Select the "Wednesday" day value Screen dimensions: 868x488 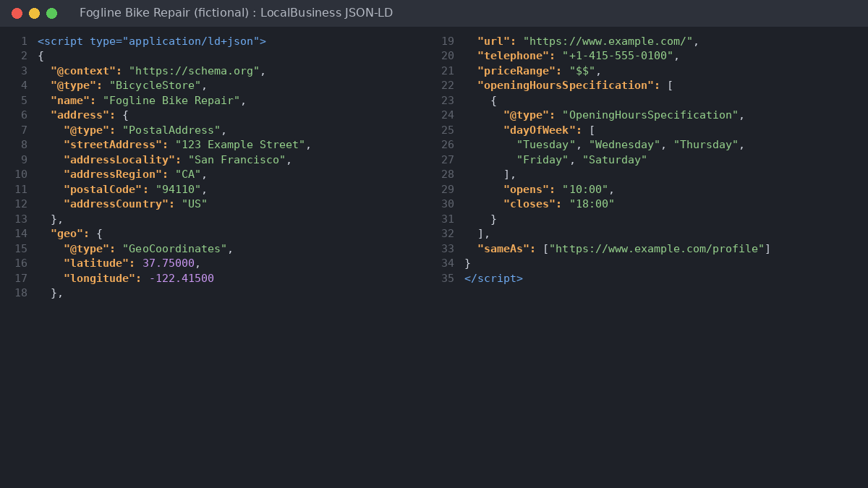click(625, 145)
